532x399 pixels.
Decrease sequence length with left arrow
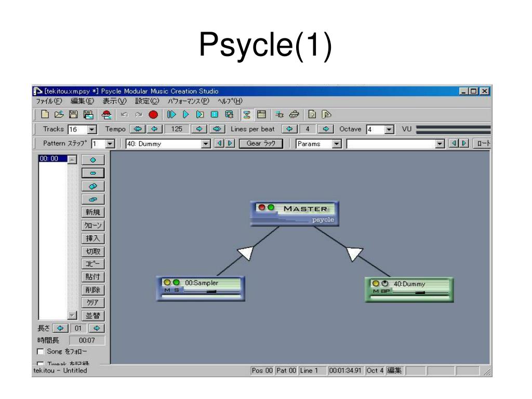point(60,328)
